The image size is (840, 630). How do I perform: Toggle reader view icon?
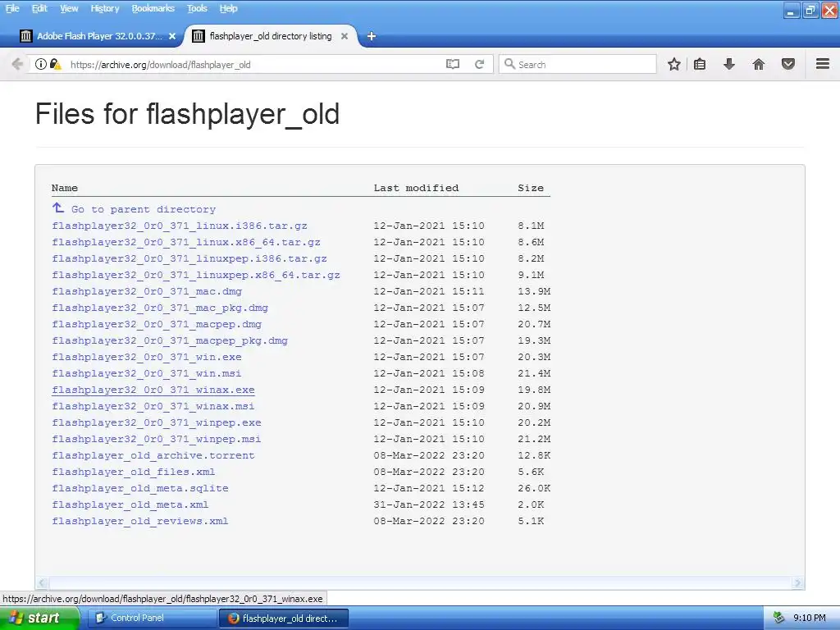tap(453, 64)
